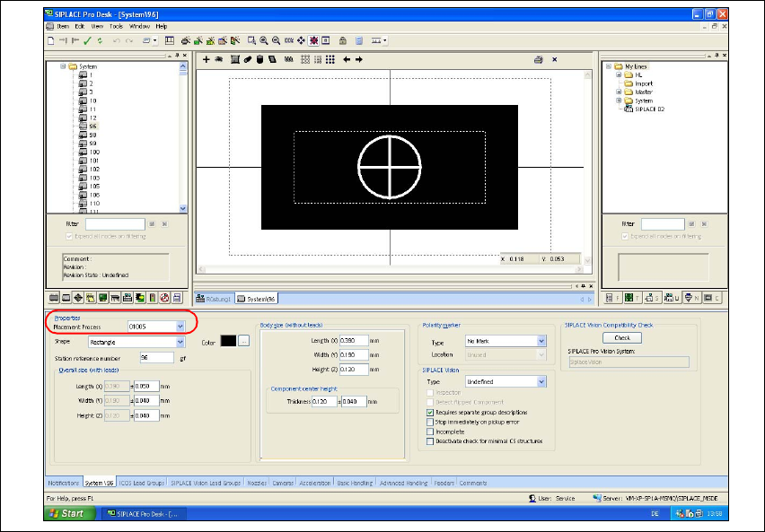765x532 pixels.
Task: Click the print icon above the drawing canvas
Action: tap(538, 59)
